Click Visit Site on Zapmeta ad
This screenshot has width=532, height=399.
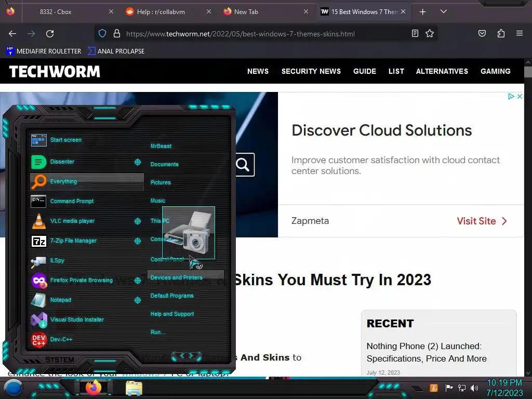pyautogui.click(x=482, y=221)
